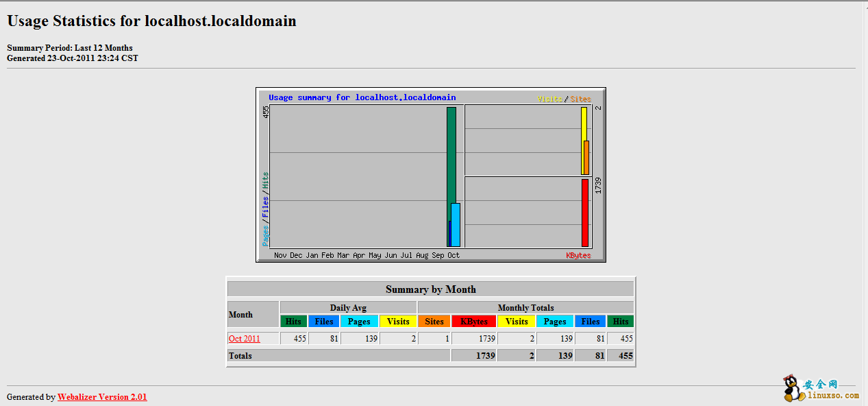Select yellow Visits header under Daily Avg
This screenshot has height=406, width=868.
tap(398, 322)
